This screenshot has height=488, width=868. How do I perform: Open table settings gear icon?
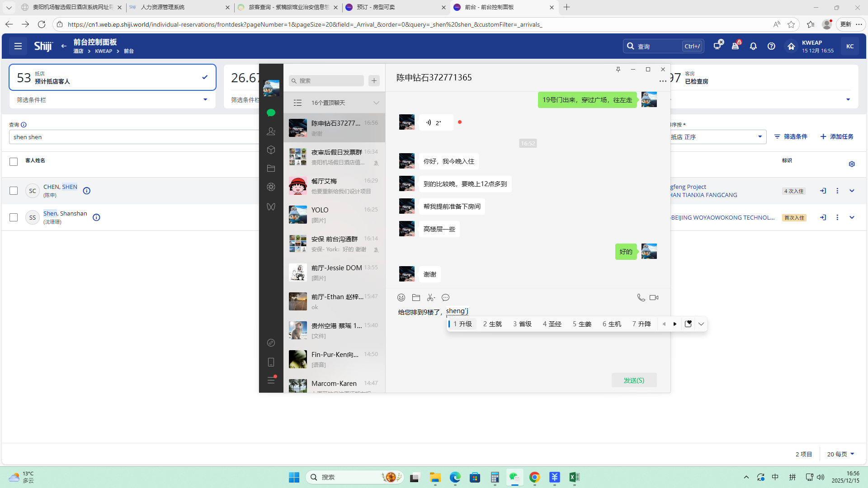click(852, 164)
